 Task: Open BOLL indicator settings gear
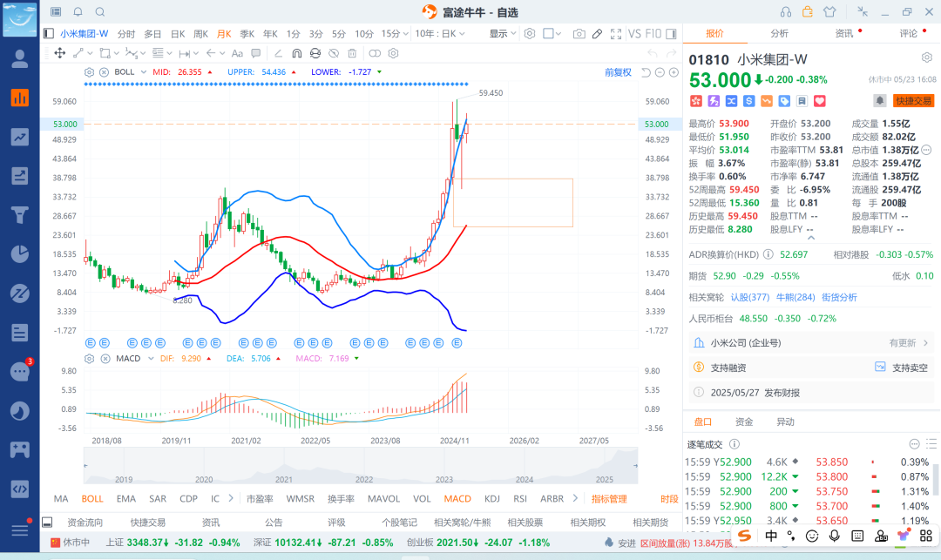point(90,72)
